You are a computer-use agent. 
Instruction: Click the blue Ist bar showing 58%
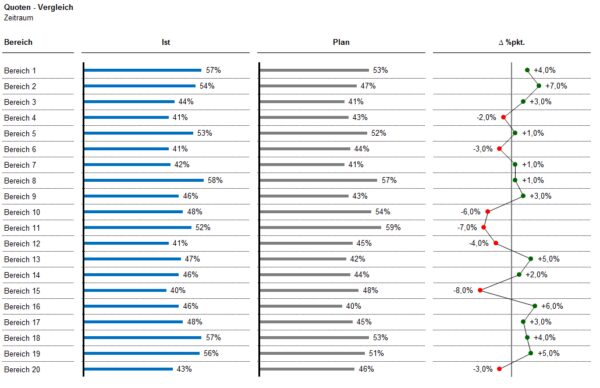(144, 180)
